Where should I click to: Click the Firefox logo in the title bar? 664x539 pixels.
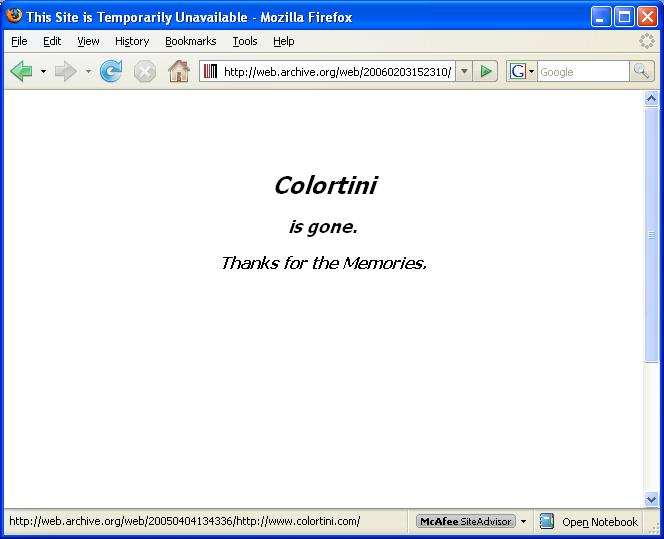(14, 15)
